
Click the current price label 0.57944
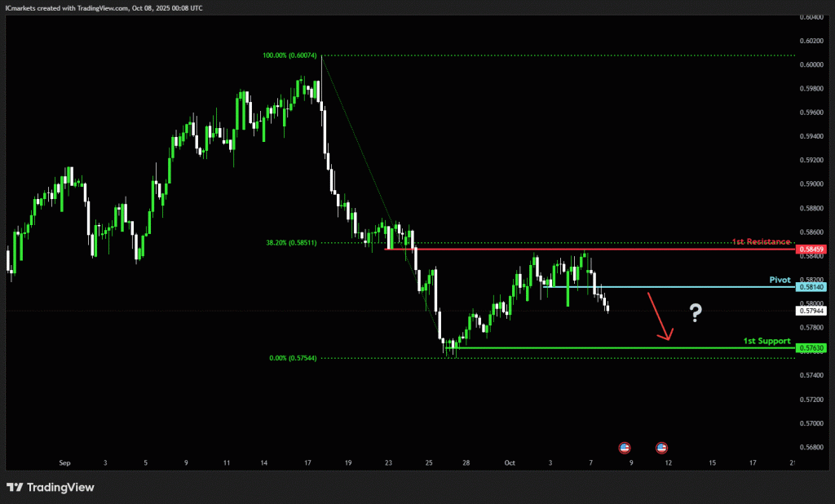click(813, 311)
